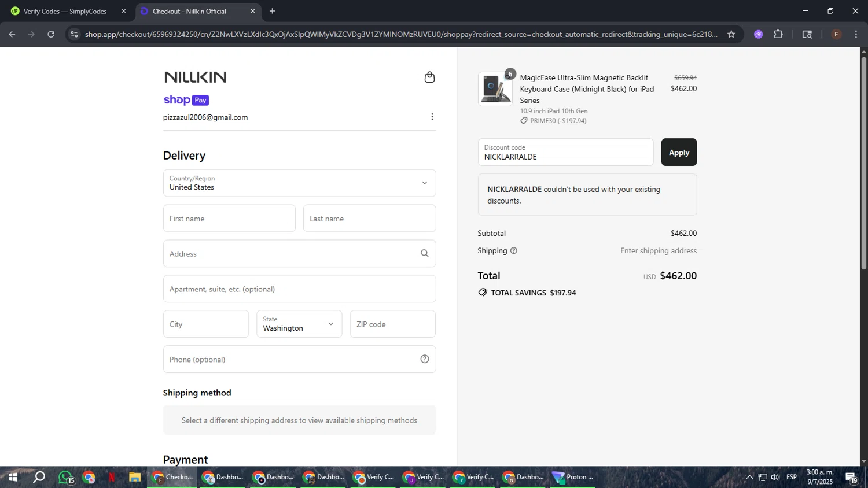Open the browser Extensions puzzle icon
The width and height of the screenshot is (868, 488).
(x=778, y=34)
